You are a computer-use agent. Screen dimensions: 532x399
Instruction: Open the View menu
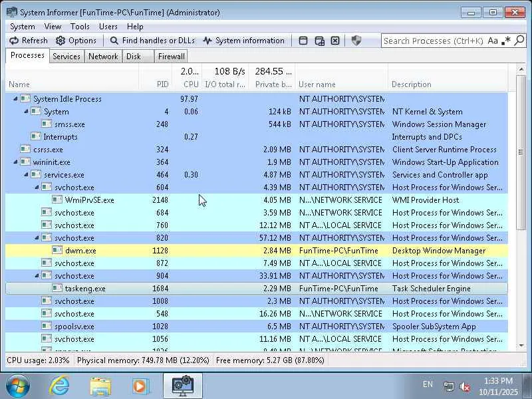pos(53,27)
